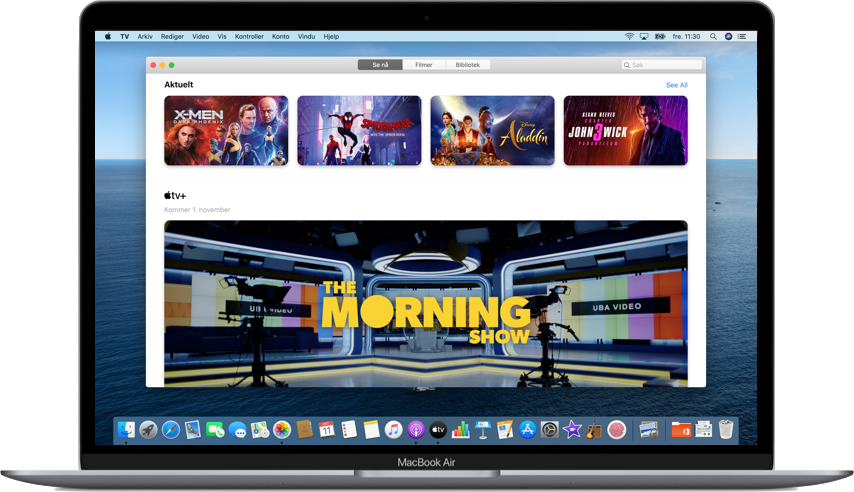
Task: Open Photos flower icon in dock
Action: click(x=282, y=430)
